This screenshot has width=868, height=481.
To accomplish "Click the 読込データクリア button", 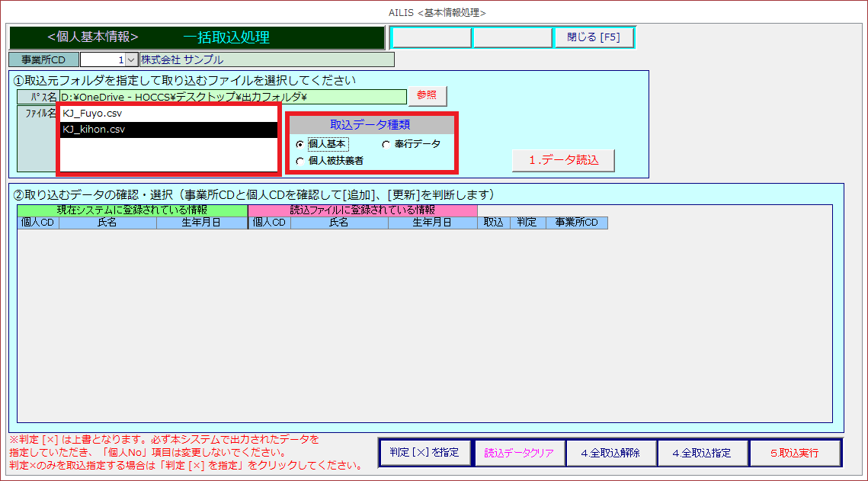I will click(519, 453).
